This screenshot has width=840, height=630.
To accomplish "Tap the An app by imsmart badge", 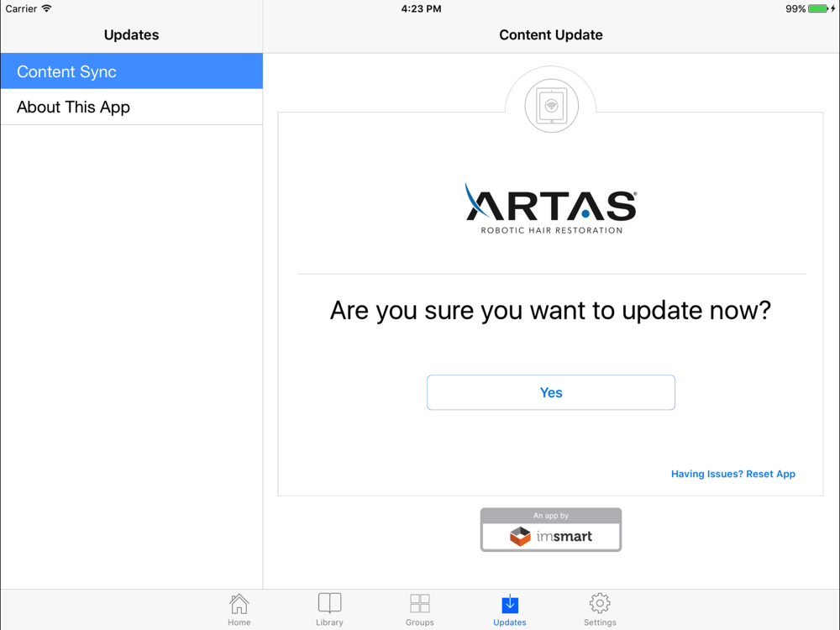I will coord(551,530).
